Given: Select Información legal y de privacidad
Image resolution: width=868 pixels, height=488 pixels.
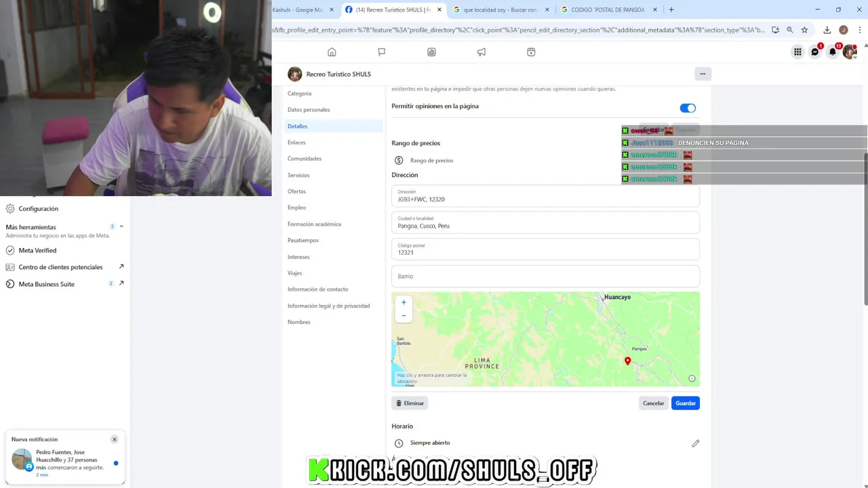Looking at the screenshot, I should coord(328,306).
